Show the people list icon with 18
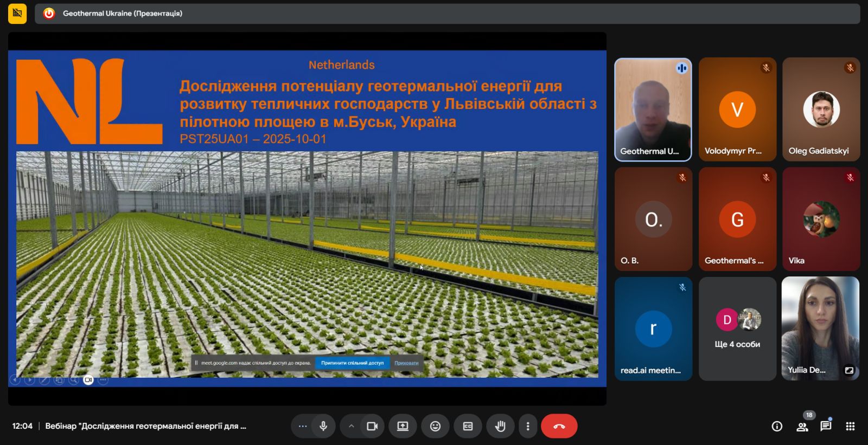868x445 pixels. (802, 427)
